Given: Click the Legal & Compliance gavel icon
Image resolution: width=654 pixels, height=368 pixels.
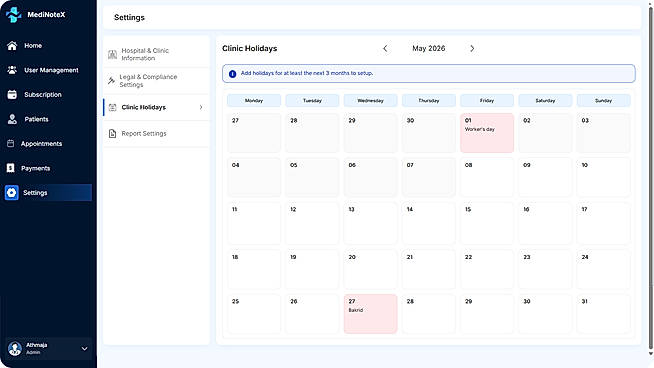Looking at the screenshot, I should coord(111,81).
